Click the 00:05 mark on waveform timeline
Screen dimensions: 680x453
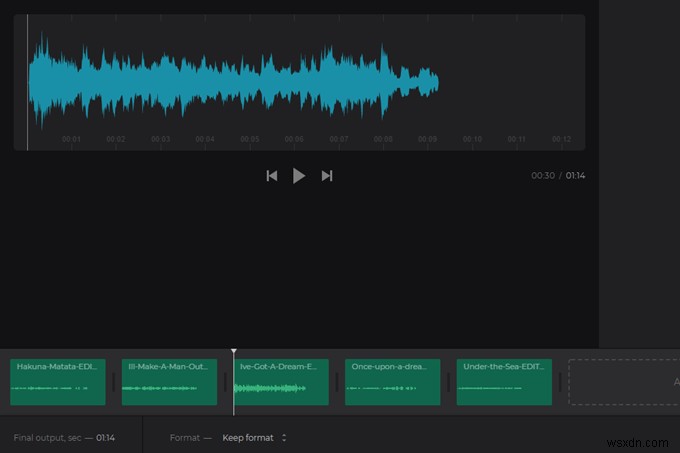click(250, 140)
